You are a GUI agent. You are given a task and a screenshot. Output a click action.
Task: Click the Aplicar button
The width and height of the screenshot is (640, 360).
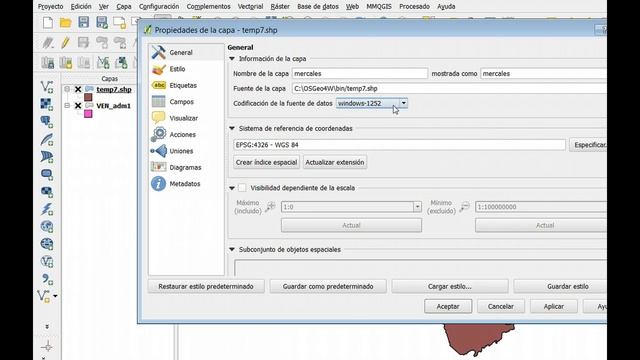click(x=553, y=306)
